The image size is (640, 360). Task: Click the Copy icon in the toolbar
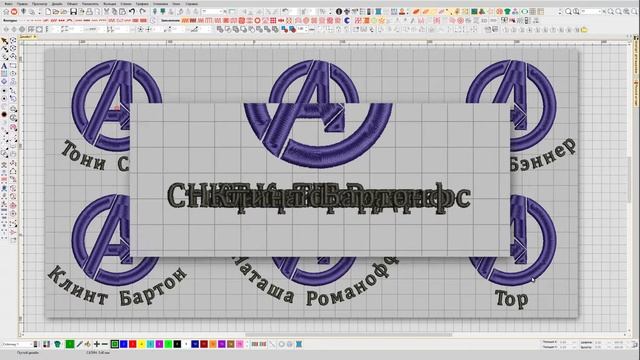114,11
